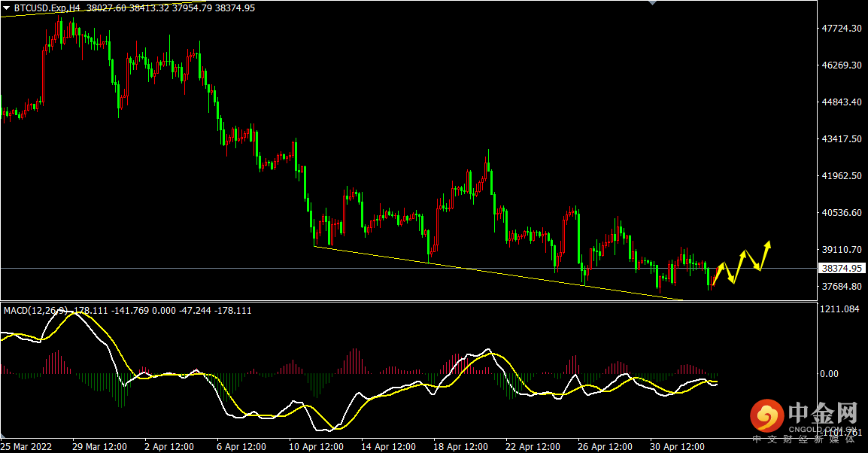Click the 6 Apr 12:00 time label
The height and width of the screenshot is (453, 868).
[x=241, y=446]
